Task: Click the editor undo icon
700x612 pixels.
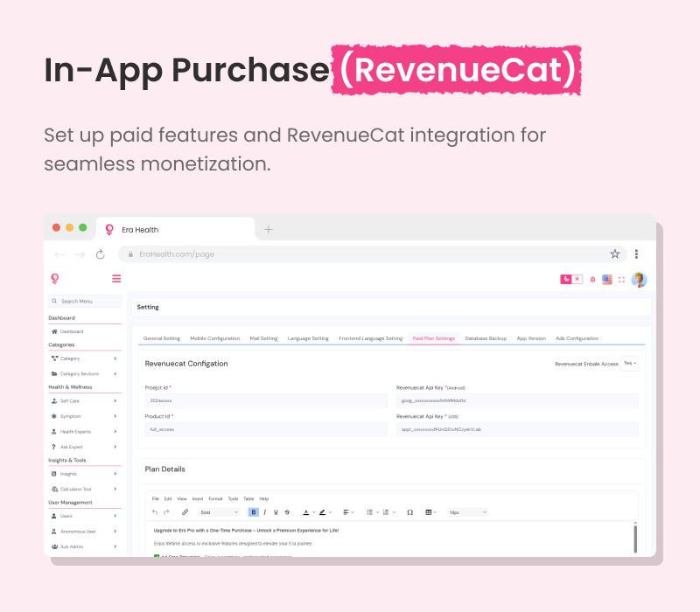Action: [155, 512]
